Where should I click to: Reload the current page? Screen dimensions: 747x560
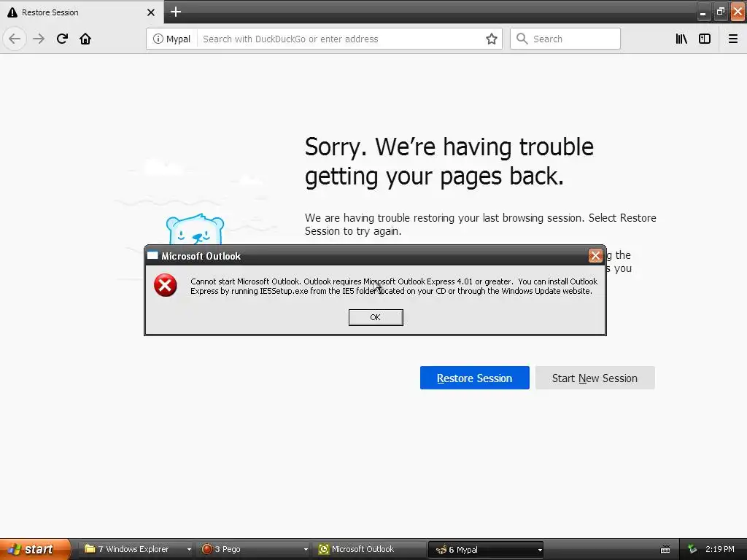(x=63, y=39)
